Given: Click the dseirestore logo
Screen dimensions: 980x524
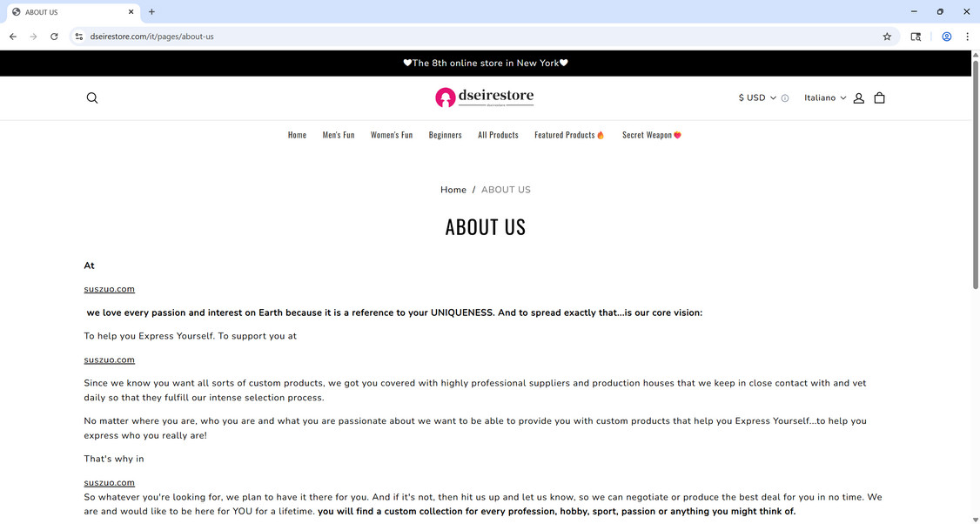Looking at the screenshot, I should click(x=485, y=97).
